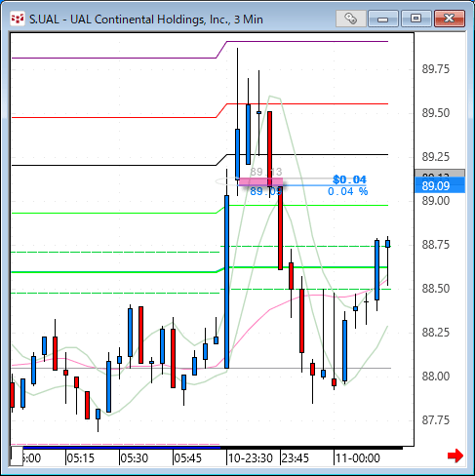Image resolution: width=475 pixels, height=476 pixels.
Task: Select the 11-00:00 time axis marker
Action: coord(358,458)
